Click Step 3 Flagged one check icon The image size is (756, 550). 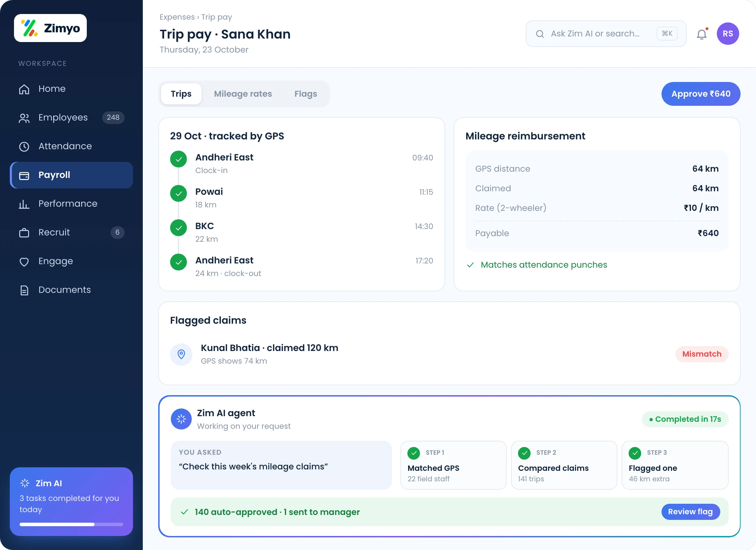(635, 453)
